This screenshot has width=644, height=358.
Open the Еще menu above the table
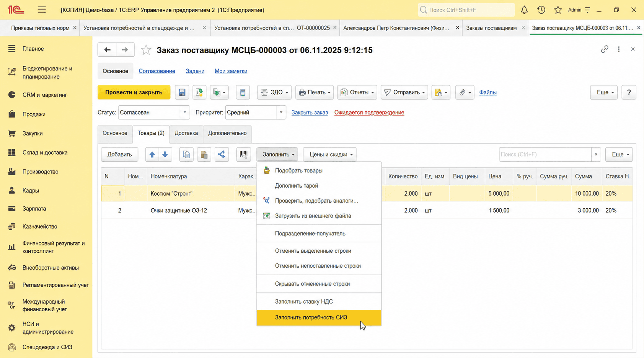tap(619, 154)
